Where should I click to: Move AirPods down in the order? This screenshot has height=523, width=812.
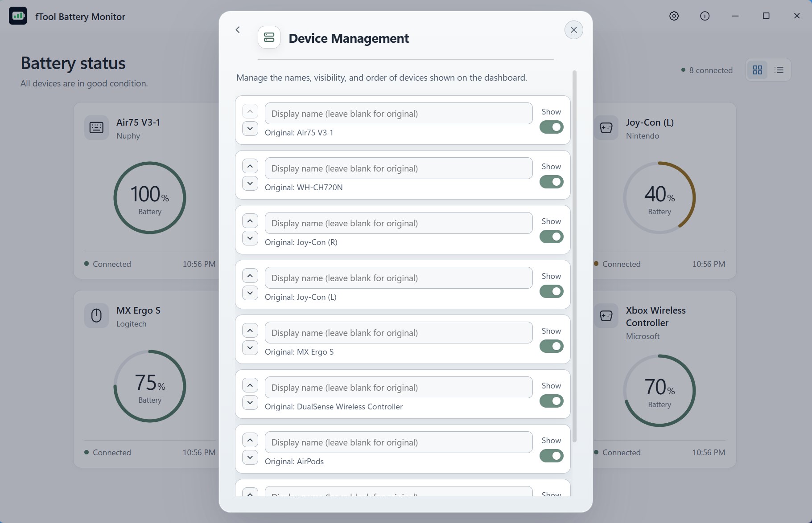(250, 458)
